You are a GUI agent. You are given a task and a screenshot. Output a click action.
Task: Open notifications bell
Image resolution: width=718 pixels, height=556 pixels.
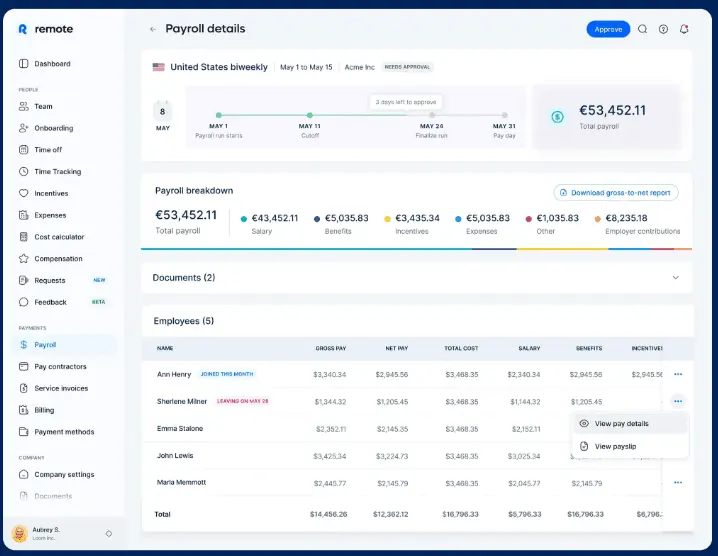(684, 29)
